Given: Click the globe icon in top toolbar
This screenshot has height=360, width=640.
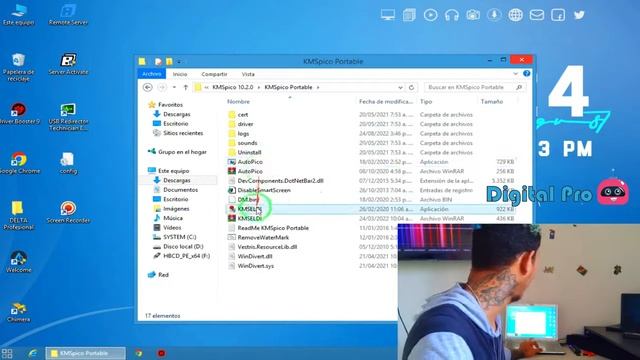Looking at the screenshot, I should tap(516, 15).
